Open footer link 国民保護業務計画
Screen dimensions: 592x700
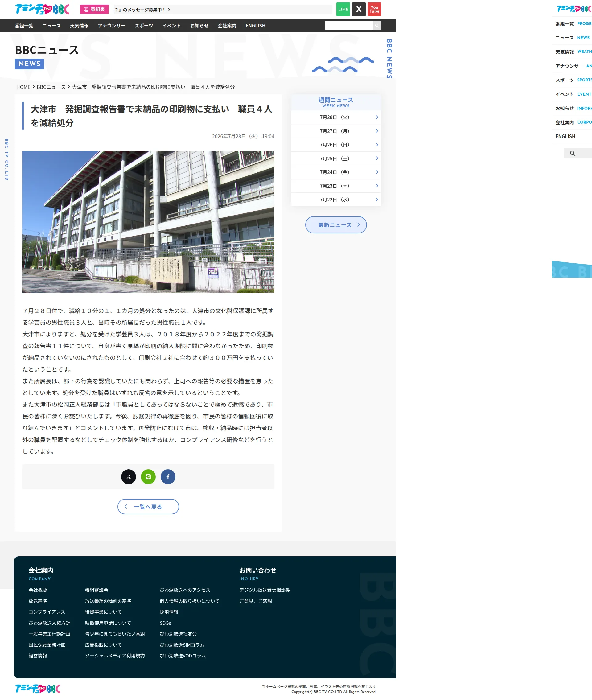(x=47, y=644)
